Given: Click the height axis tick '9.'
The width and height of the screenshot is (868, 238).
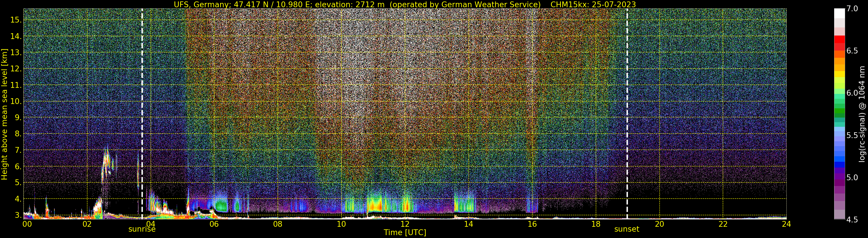Looking at the screenshot, I should (x=18, y=118).
